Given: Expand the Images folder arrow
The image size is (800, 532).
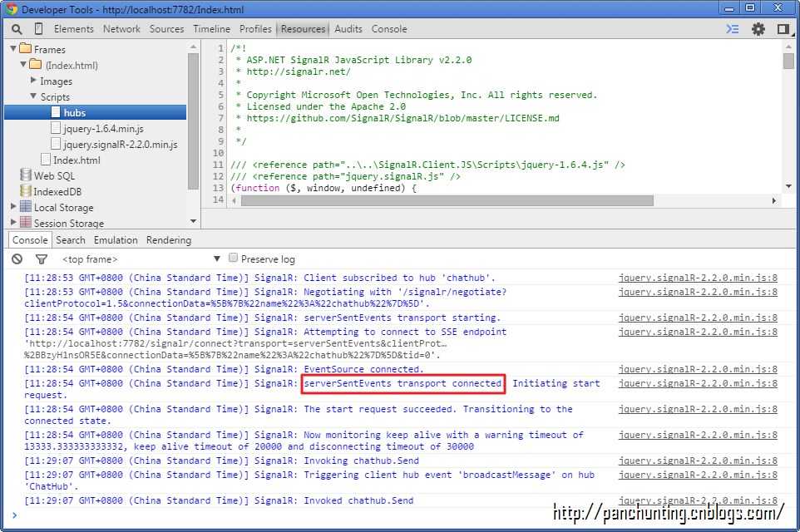Looking at the screenshot, I should 33,80.
